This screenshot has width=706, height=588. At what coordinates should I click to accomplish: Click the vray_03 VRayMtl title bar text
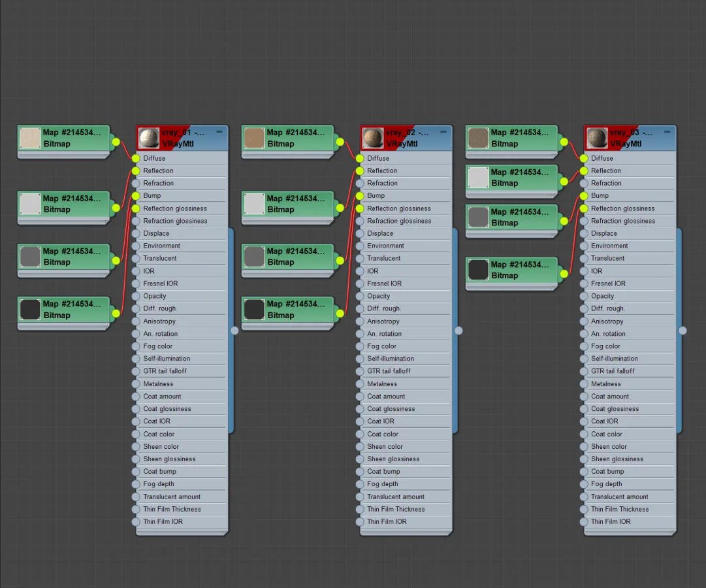[x=631, y=138]
